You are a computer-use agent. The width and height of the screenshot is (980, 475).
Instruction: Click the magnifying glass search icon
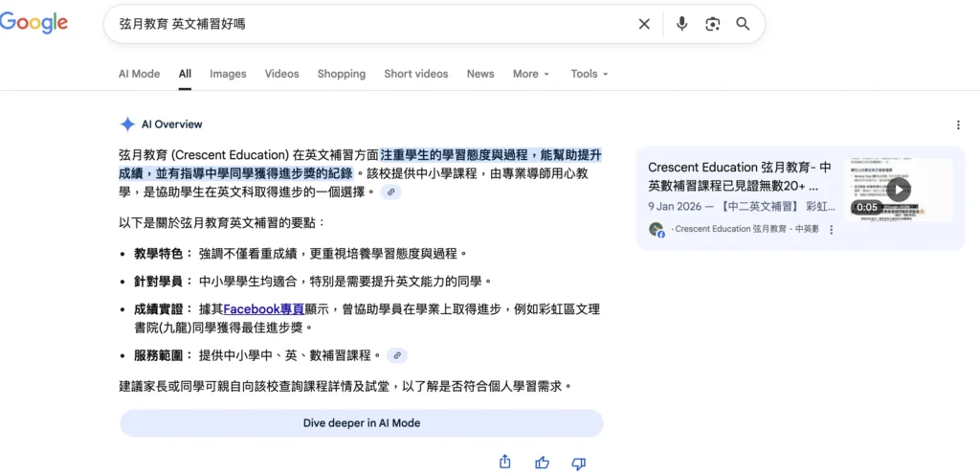(743, 24)
